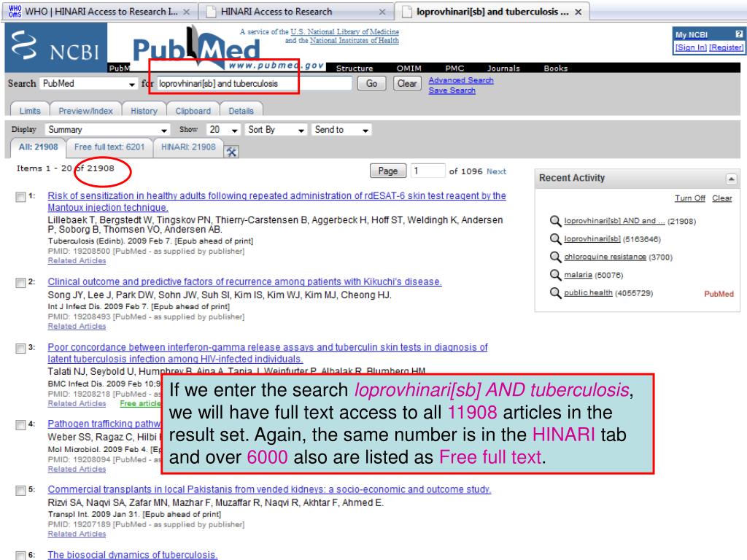Clear the Recent Activity list
Screen dimensions: 747x560
721,198
